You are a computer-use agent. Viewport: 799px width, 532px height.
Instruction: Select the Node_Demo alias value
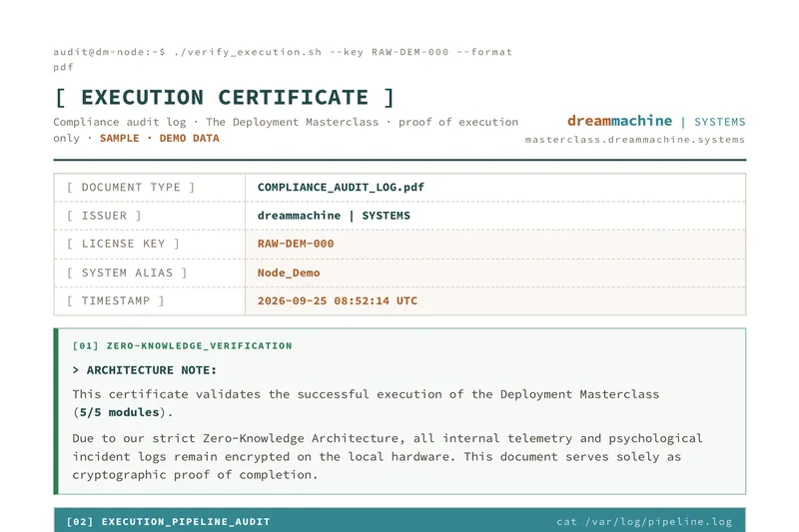289,272
